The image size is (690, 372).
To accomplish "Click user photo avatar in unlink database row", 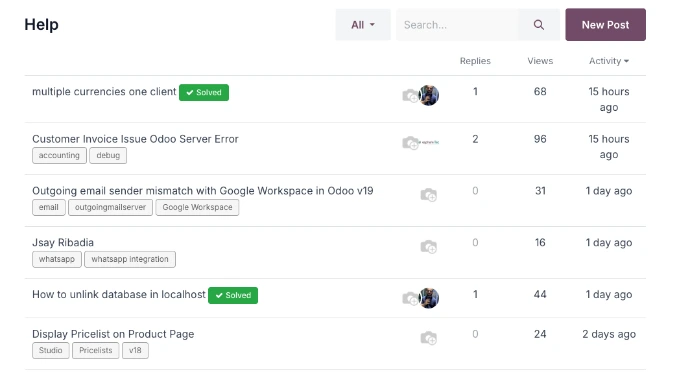I will point(429,298).
